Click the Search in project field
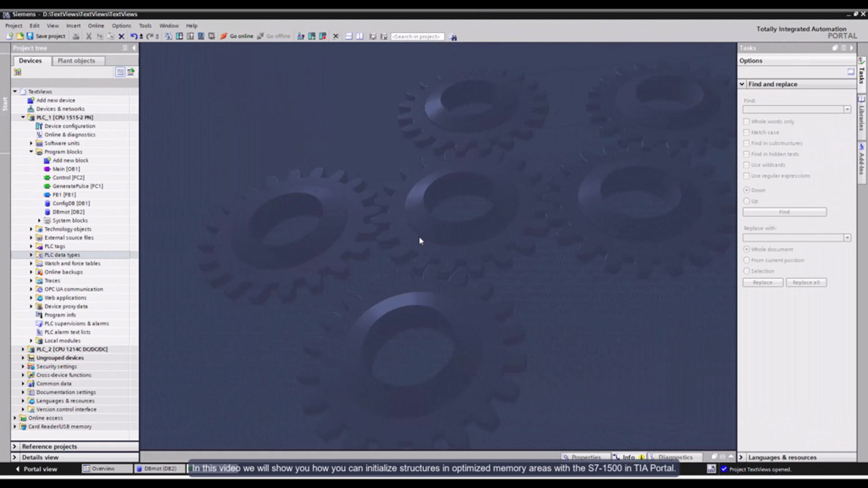This screenshot has width=868, height=488. click(x=416, y=37)
